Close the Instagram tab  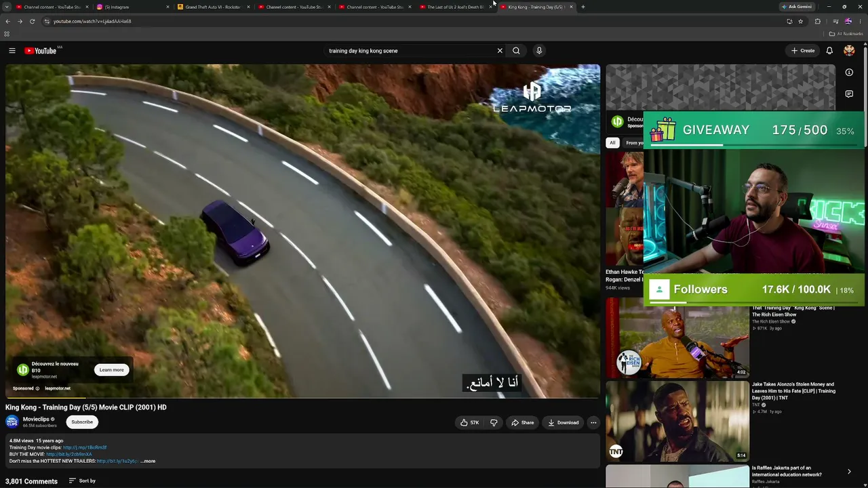[167, 7]
